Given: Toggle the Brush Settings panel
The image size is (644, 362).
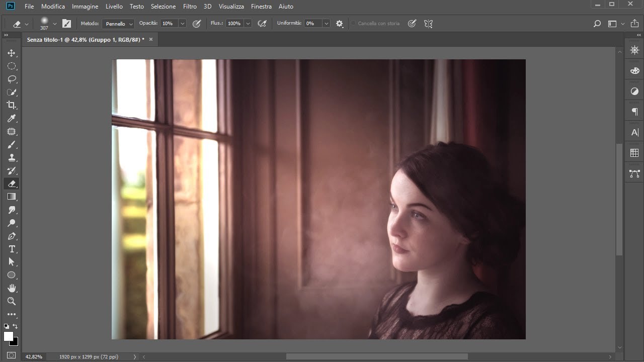Looking at the screenshot, I should [x=66, y=24].
